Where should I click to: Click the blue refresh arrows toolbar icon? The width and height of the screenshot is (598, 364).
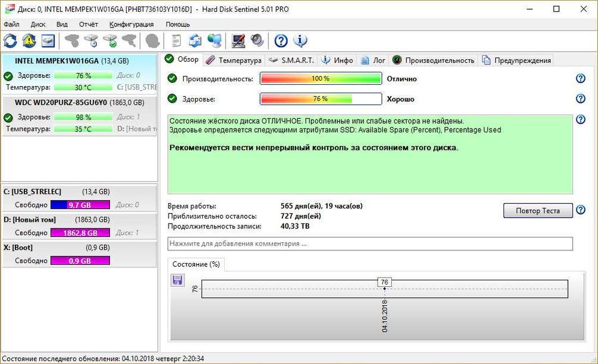(10, 41)
